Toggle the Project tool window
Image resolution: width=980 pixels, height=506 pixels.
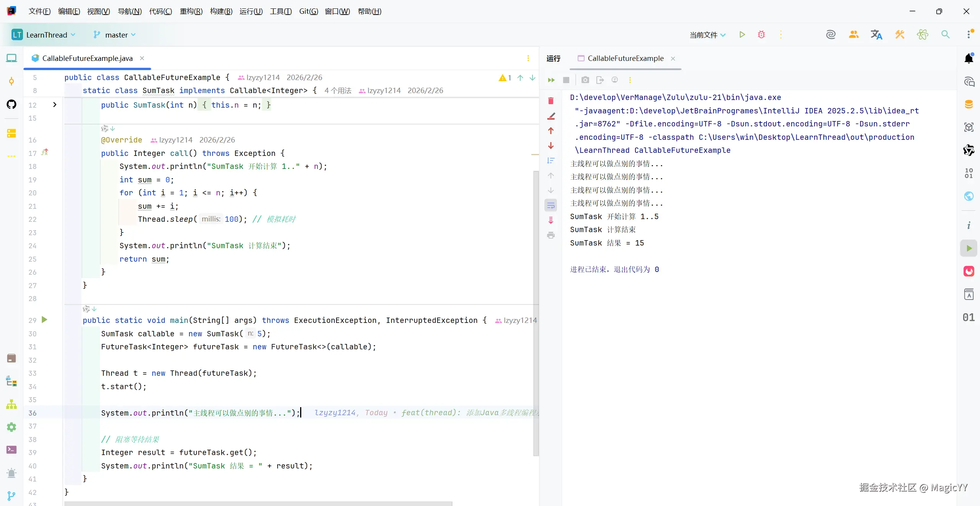pyautogui.click(x=11, y=58)
